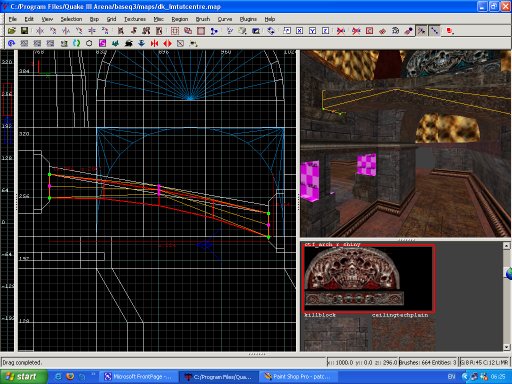Flip selection along the Y axis
The image size is (512, 384).
point(66,31)
